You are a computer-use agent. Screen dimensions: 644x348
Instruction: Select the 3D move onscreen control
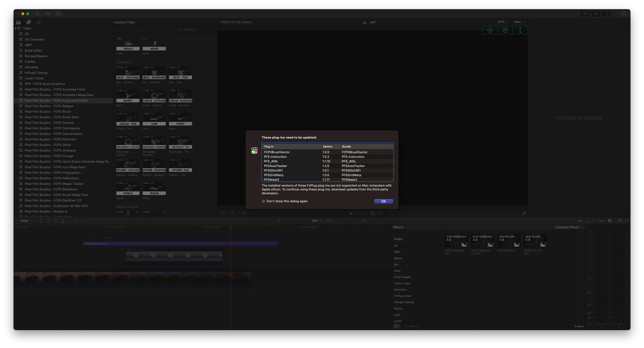pos(490,30)
